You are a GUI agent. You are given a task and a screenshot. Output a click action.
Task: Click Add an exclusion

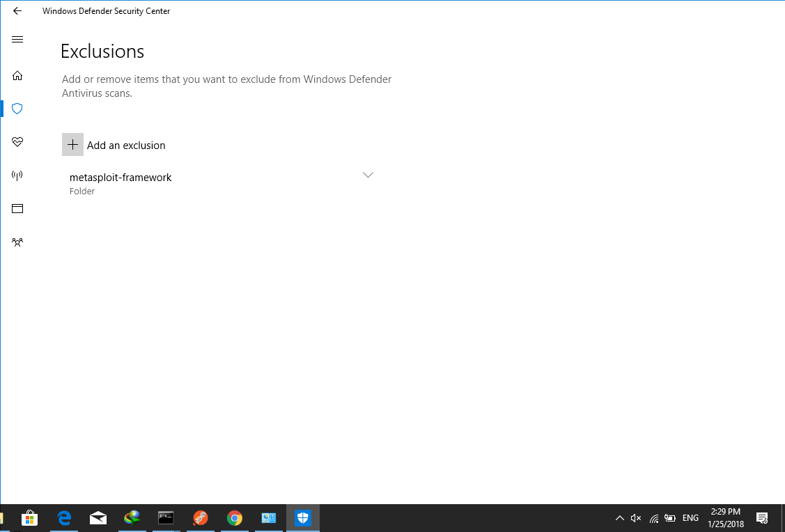[114, 144]
